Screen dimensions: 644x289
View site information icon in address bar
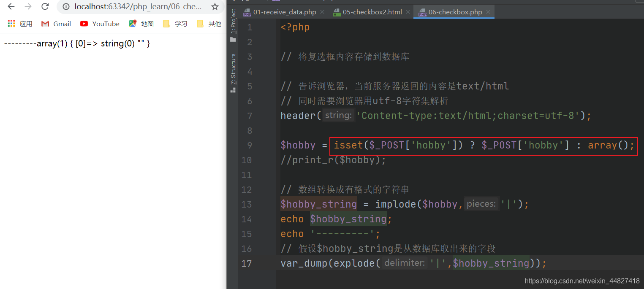65,7
